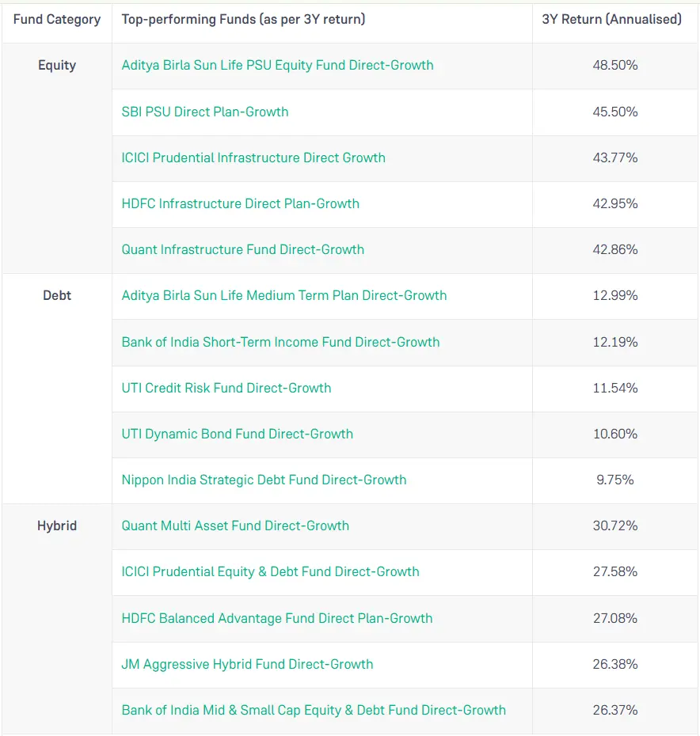Click SBI PSU Direct Plan-Growth link

(x=205, y=112)
